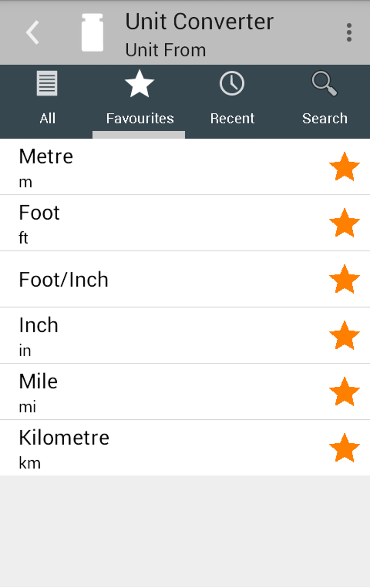Switch to the All tab label
The height and width of the screenshot is (588, 370).
pyautogui.click(x=48, y=118)
